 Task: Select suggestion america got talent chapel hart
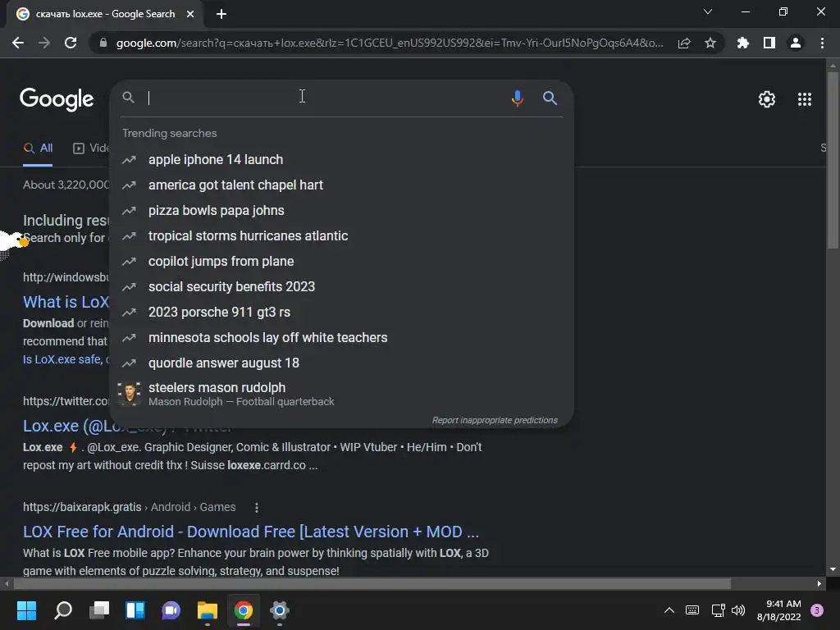(x=341, y=185)
